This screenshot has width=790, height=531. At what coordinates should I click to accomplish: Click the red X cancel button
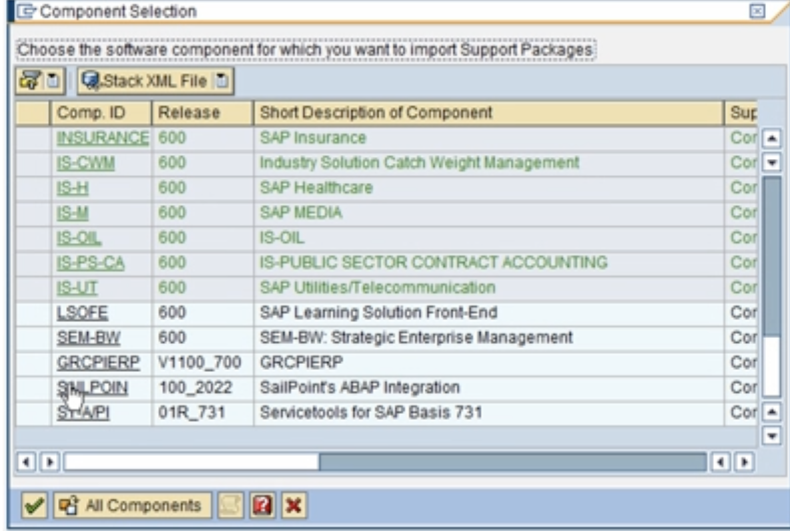coord(294,505)
